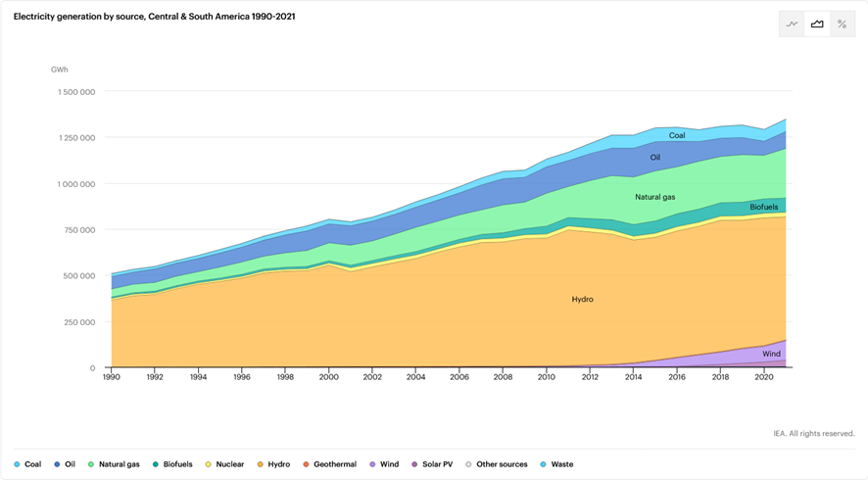The image size is (868, 480).
Task: Toggle Biofuels legend entry
Action: click(x=172, y=464)
